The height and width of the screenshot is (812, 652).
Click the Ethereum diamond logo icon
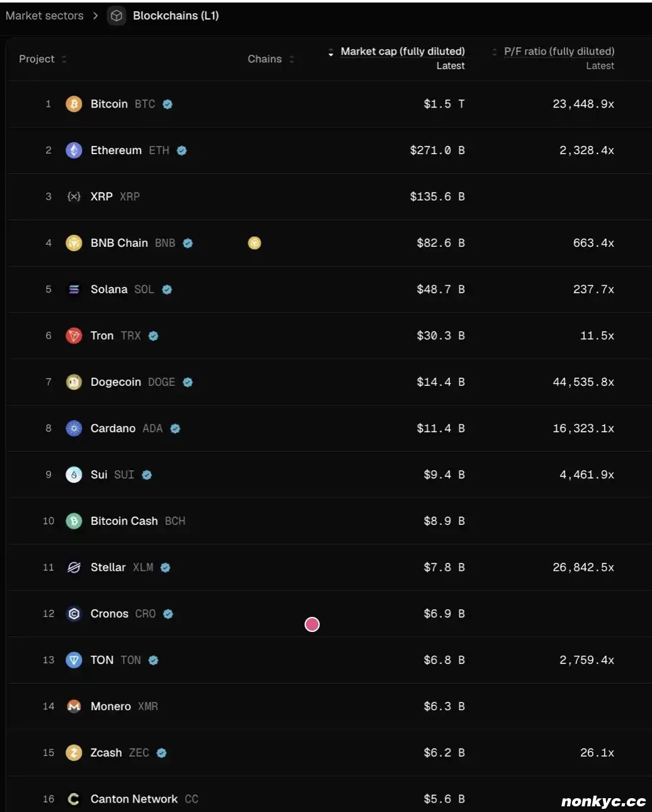pos(74,150)
